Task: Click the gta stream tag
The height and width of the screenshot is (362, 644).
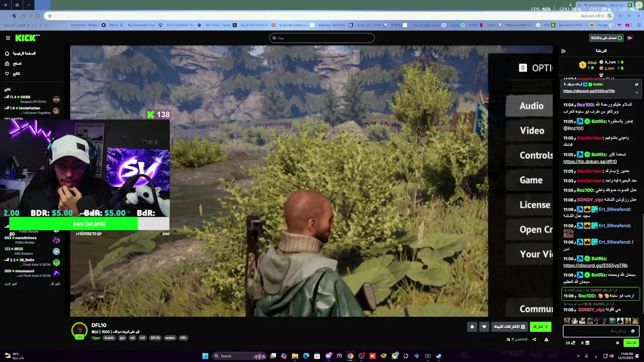Action: point(122,338)
